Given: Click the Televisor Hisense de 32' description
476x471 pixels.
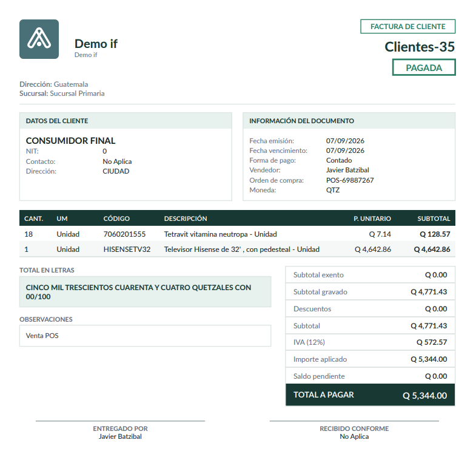Looking at the screenshot, I should click(242, 249).
